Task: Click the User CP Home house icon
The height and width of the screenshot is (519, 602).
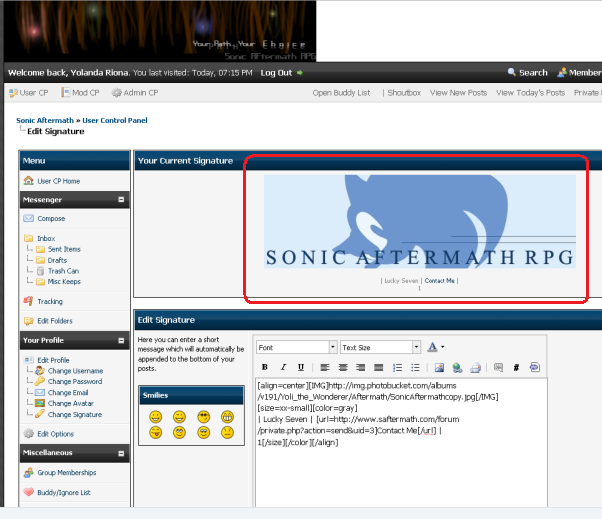Action: (x=28, y=180)
